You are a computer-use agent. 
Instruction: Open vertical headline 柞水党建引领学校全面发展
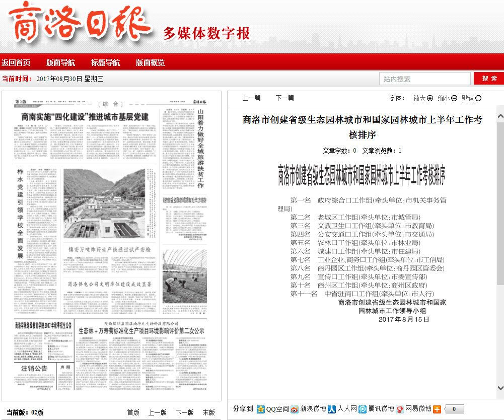tap(20, 214)
